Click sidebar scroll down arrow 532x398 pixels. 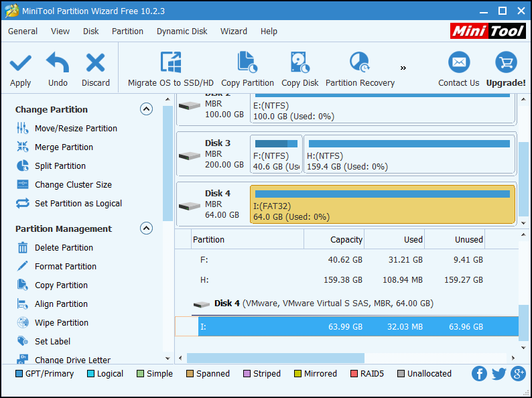pos(168,358)
